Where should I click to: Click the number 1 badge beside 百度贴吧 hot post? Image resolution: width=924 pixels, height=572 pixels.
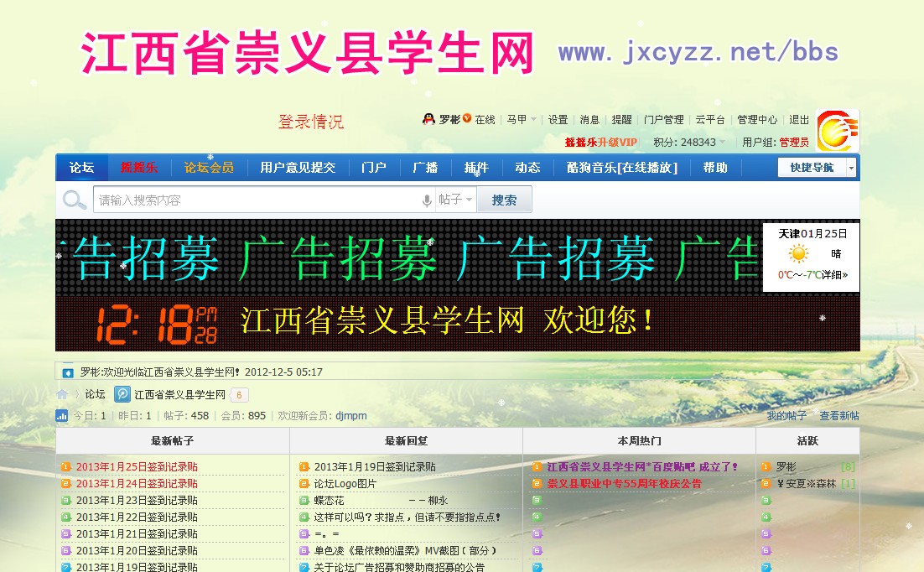[x=537, y=467]
